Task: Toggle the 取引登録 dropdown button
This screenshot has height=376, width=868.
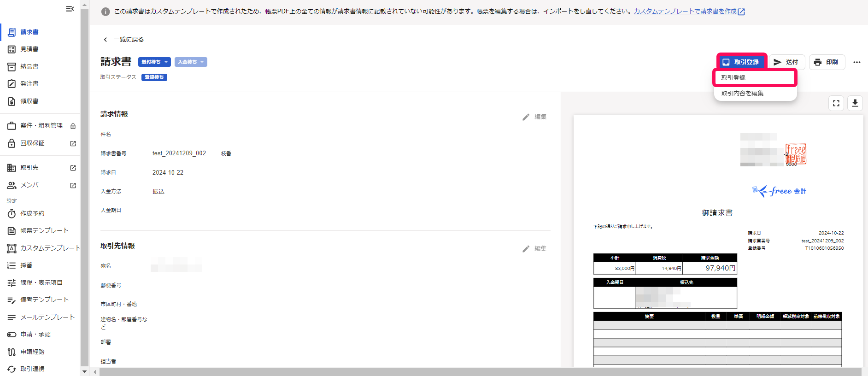Action: [x=741, y=62]
